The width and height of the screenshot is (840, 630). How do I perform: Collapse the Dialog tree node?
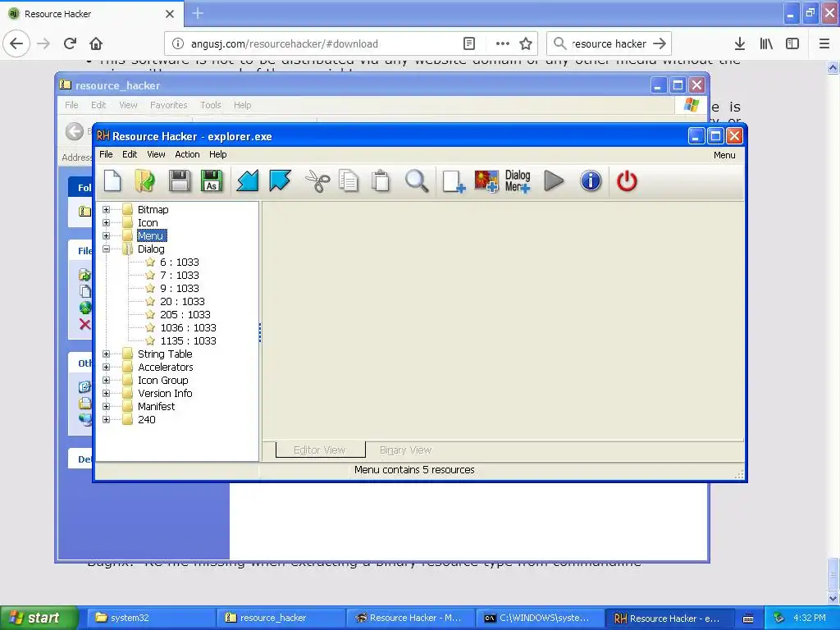pos(106,249)
